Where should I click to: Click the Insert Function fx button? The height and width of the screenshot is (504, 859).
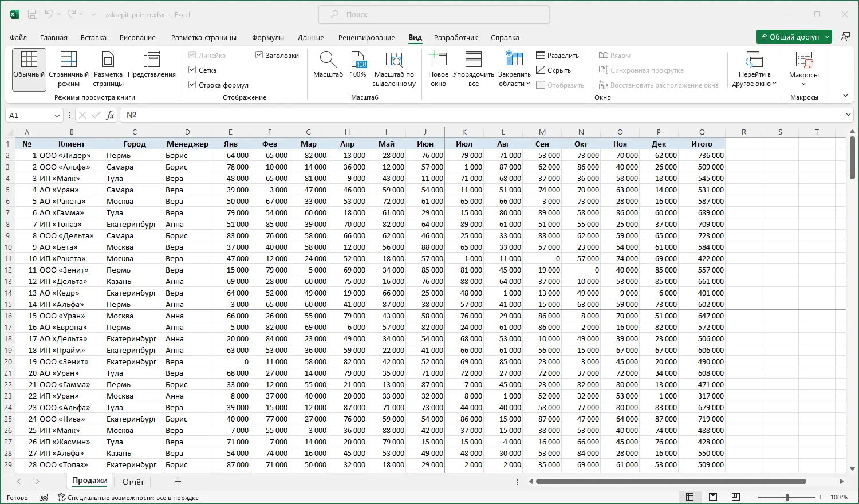[110, 115]
